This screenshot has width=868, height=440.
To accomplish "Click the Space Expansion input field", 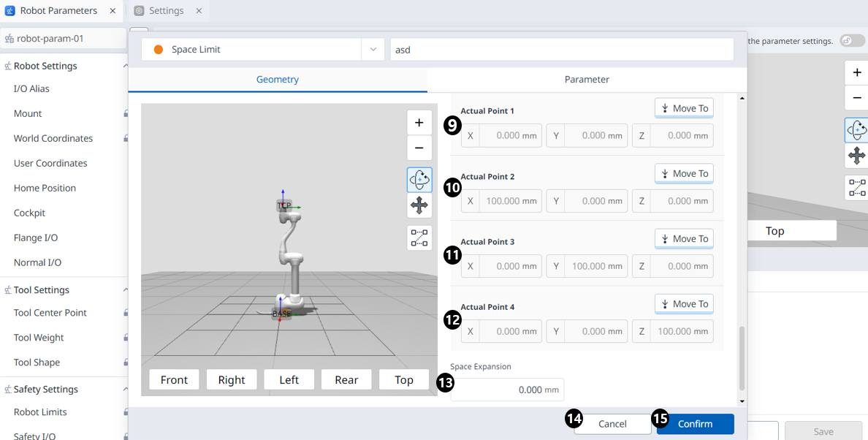I will click(x=506, y=390).
